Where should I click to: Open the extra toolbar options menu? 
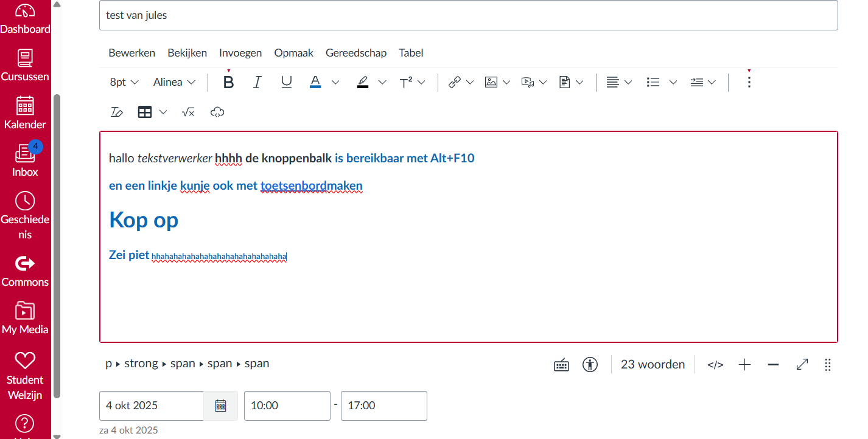pos(749,81)
